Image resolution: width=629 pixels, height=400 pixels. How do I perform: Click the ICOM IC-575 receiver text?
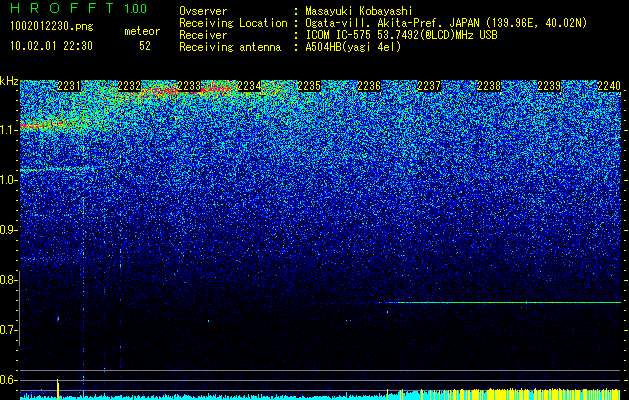click(401, 35)
